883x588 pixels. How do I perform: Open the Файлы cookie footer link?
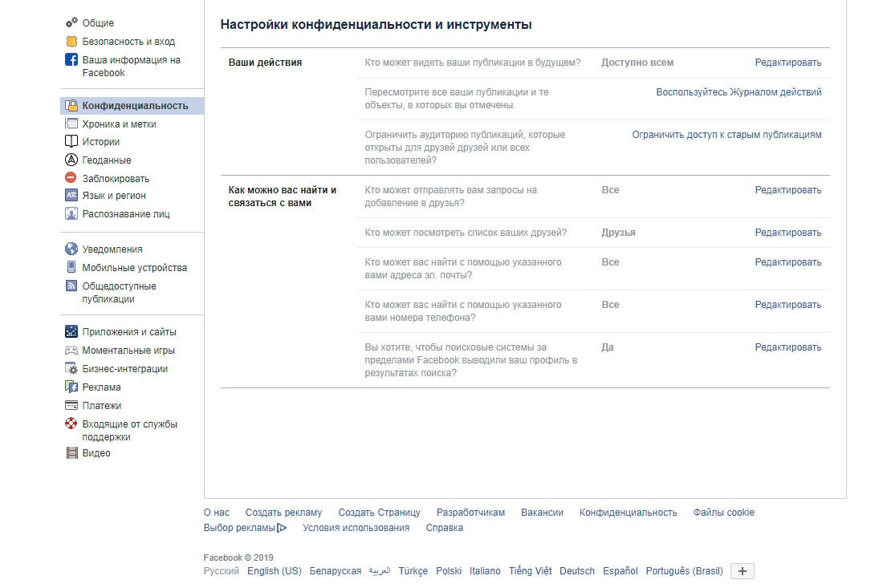coord(723,513)
